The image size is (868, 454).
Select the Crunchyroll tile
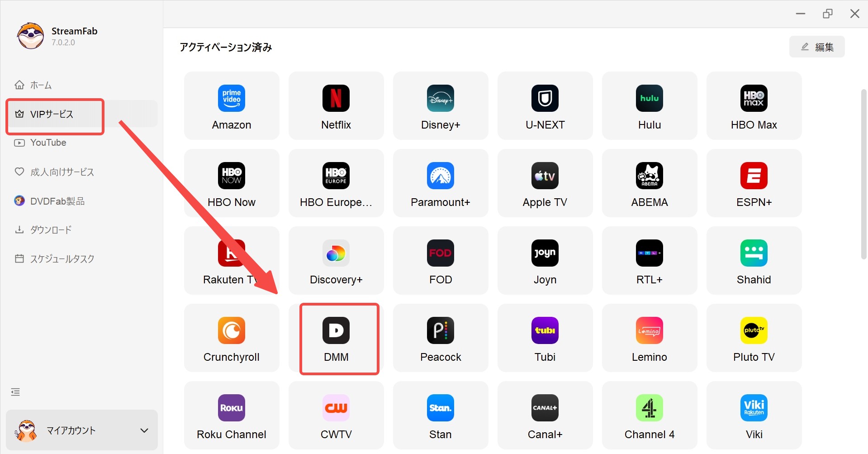(x=232, y=338)
